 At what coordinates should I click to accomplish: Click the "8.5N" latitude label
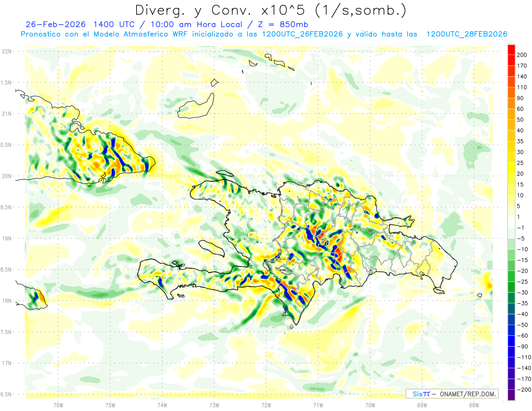(x=7, y=270)
